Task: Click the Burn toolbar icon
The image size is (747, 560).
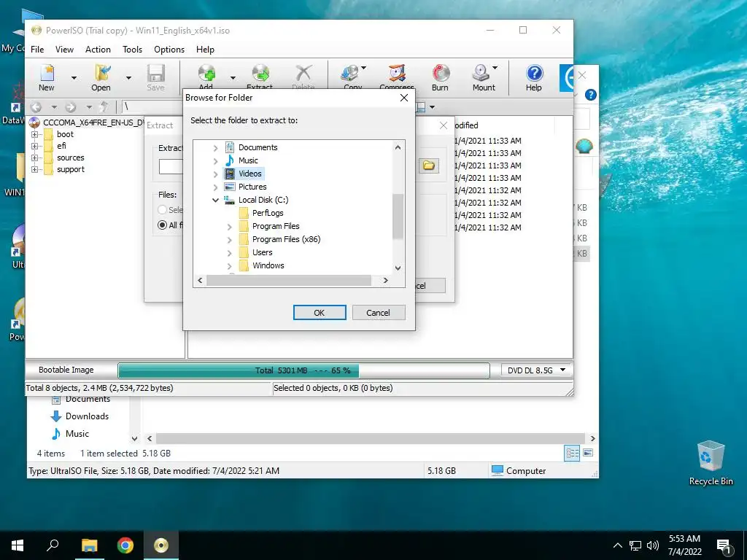Action: click(x=440, y=77)
